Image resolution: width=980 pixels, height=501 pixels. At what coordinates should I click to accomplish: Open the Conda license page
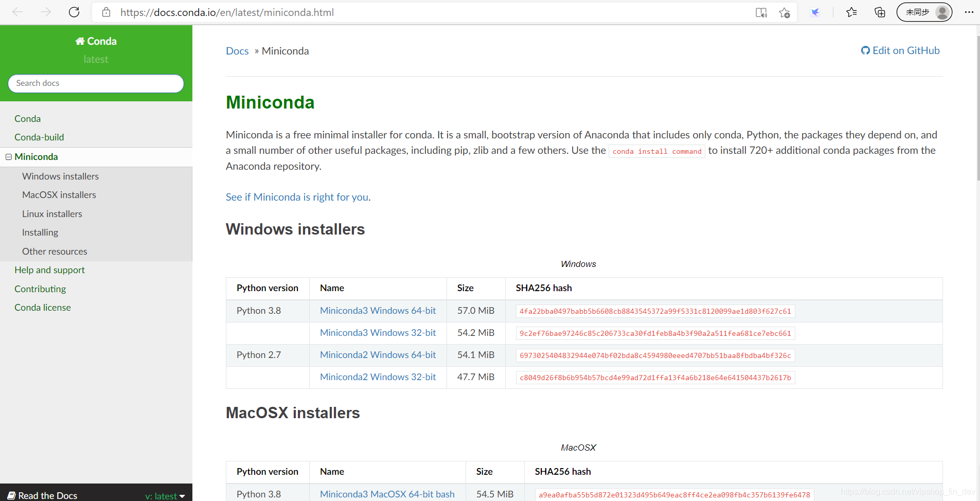tap(43, 308)
